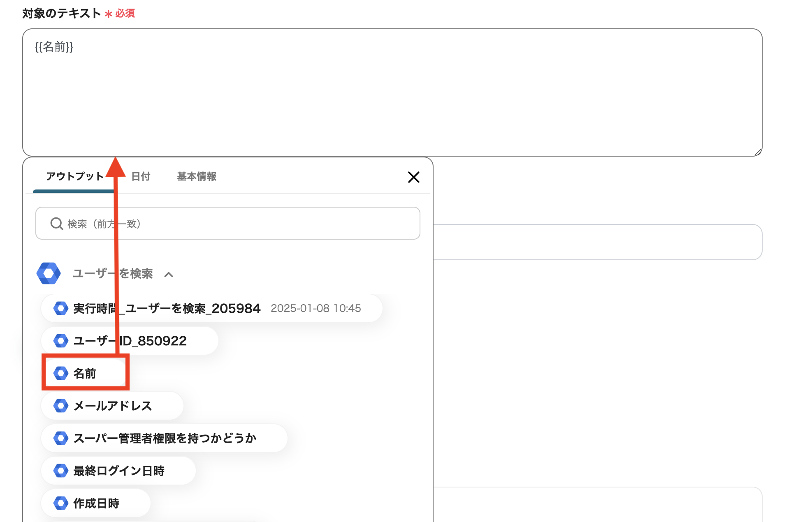Image resolution: width=812 pixels, height=522 pixels.
Task: Insert the メールアドレス output chip
Action: (x=112, y=406)
